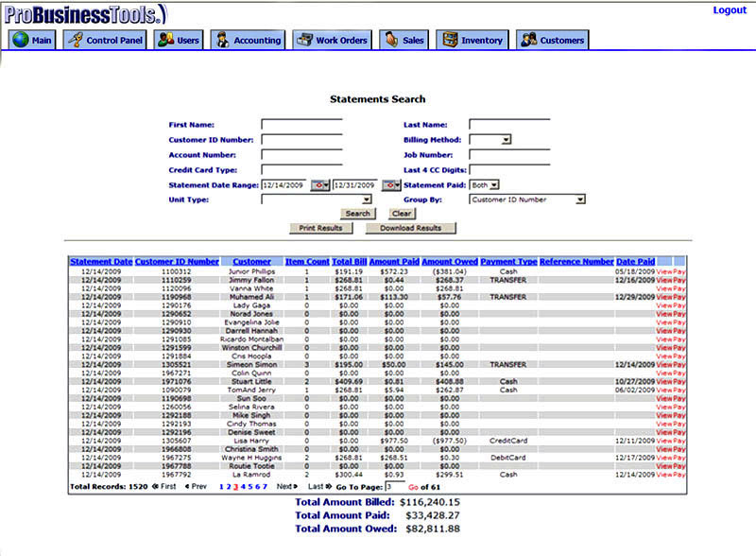Sort by Date Paid column
756x556 pixels.
coord(635,262)
